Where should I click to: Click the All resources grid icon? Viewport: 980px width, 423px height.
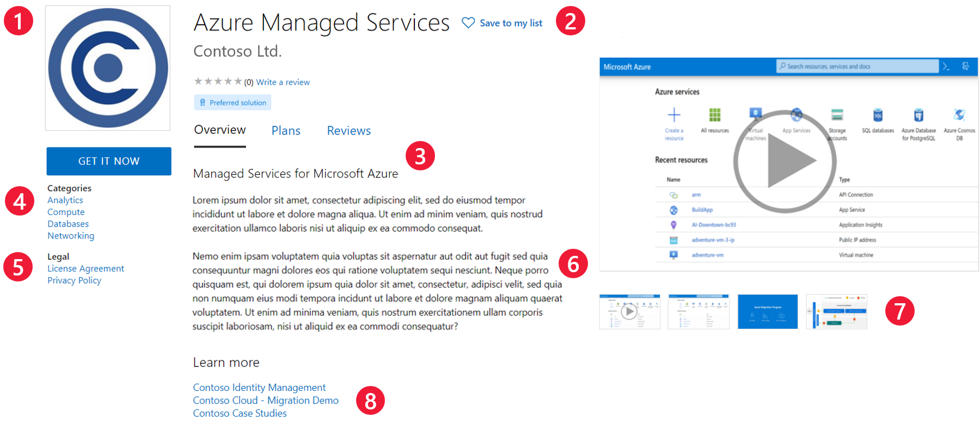pos(714,115)
